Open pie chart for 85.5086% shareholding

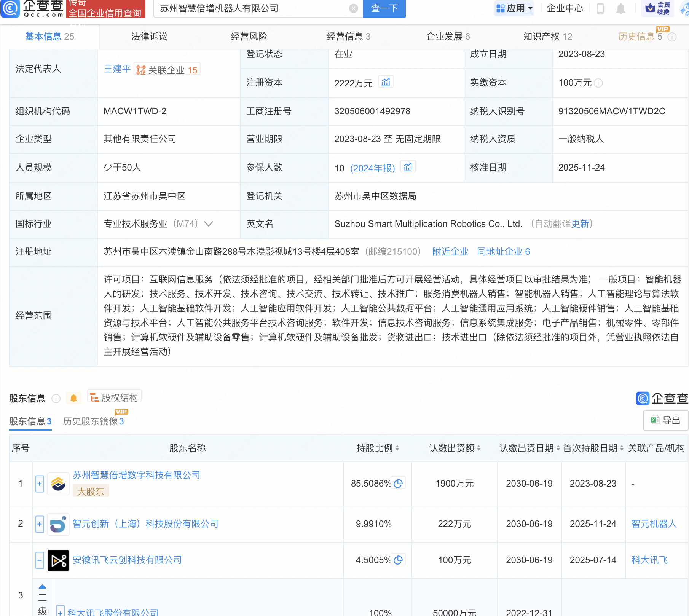pyautogui.click(x=398, y=484)
